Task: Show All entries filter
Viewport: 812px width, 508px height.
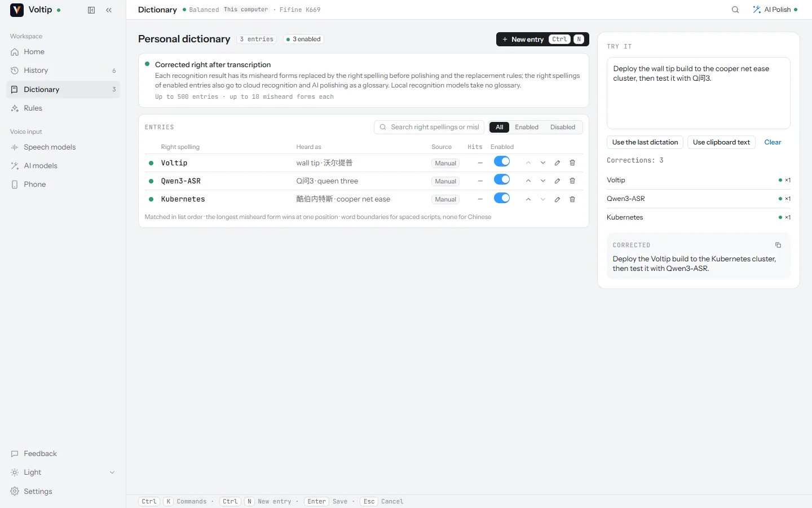Action: (x=499, y=128)
